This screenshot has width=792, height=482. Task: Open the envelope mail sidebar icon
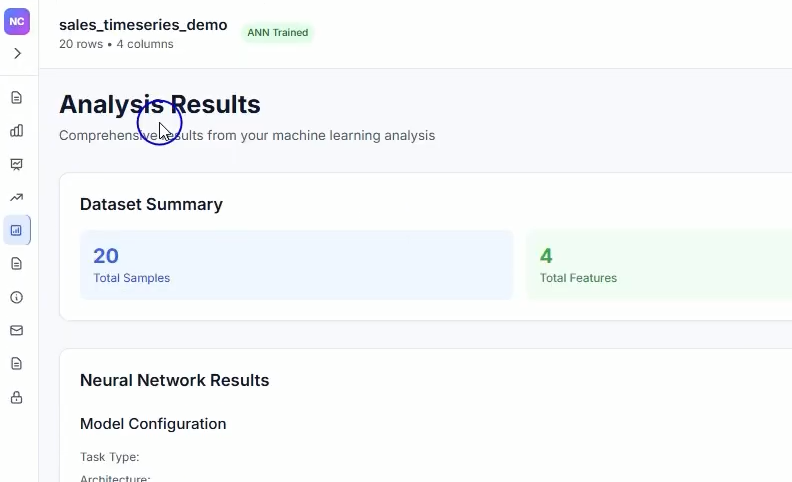16,330
